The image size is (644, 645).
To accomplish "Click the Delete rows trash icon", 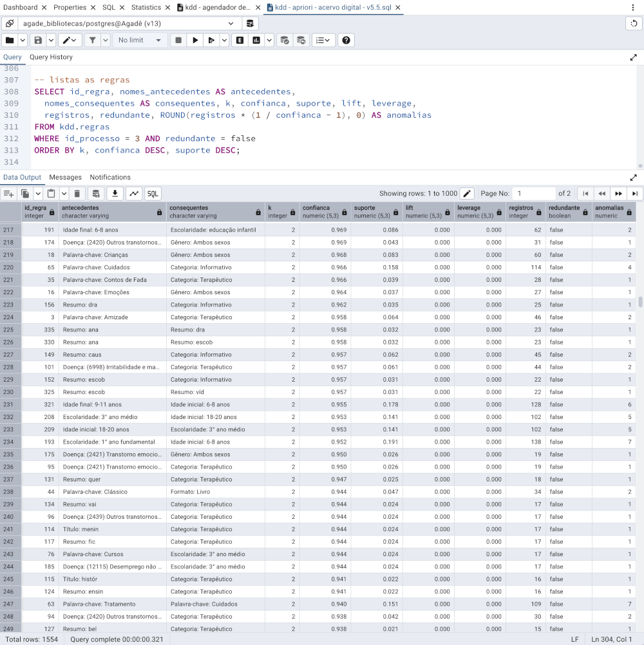I will pos(77,193).
